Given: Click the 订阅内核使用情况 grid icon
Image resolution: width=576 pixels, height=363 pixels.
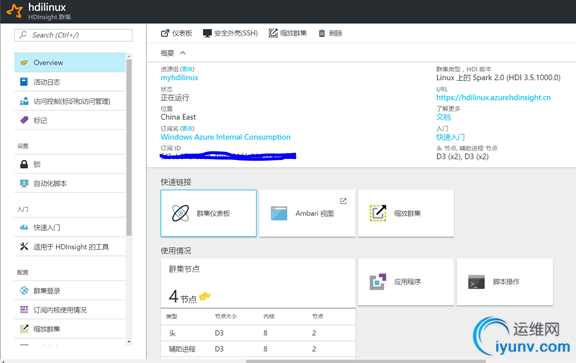Looking at the screenshot, I should coord(24,309).
